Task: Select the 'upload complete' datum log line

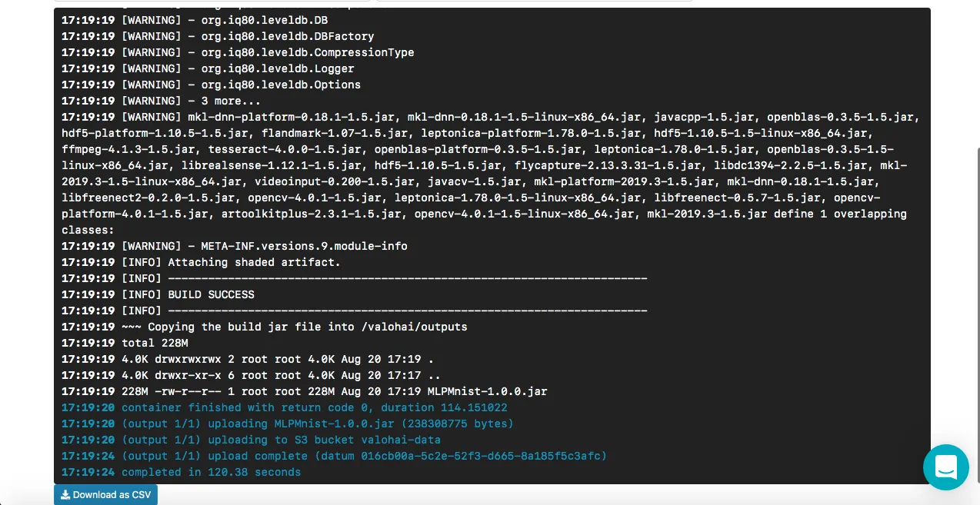Action: pyautogui.click(x=335, y=456)
